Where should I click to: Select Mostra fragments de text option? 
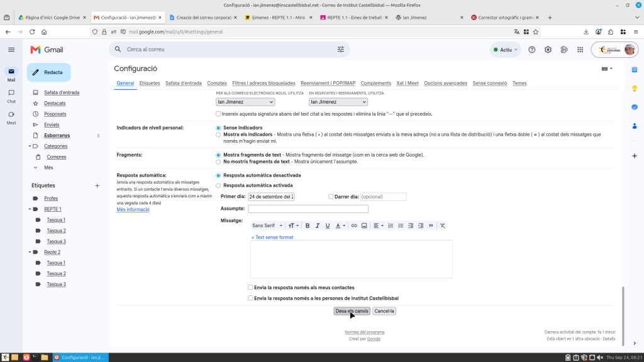218,155
